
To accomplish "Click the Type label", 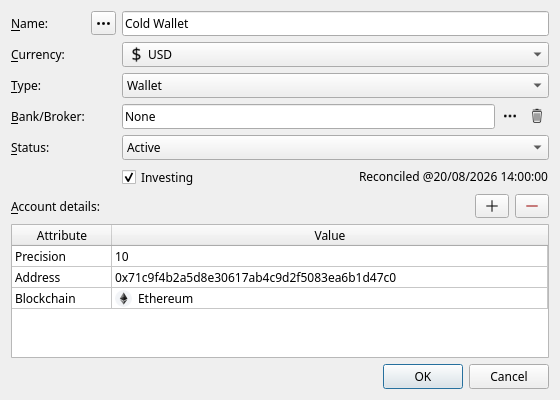I will 26,86.
